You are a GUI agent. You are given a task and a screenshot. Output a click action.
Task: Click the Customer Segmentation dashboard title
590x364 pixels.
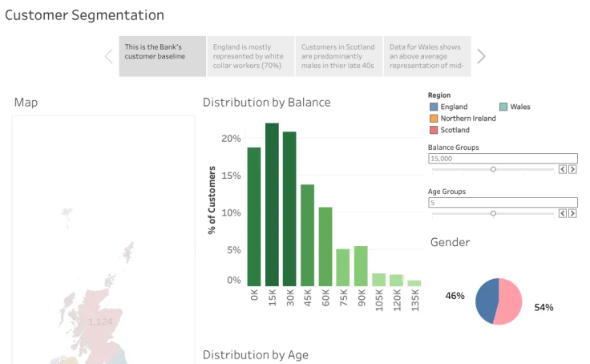click(x=84, y=15)
